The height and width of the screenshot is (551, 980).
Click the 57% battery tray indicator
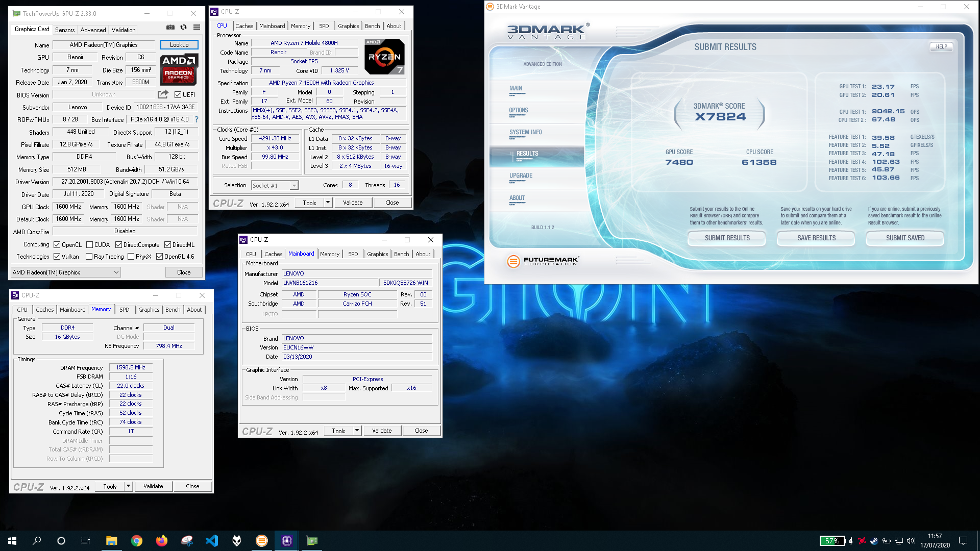click(x=832, y=541)
